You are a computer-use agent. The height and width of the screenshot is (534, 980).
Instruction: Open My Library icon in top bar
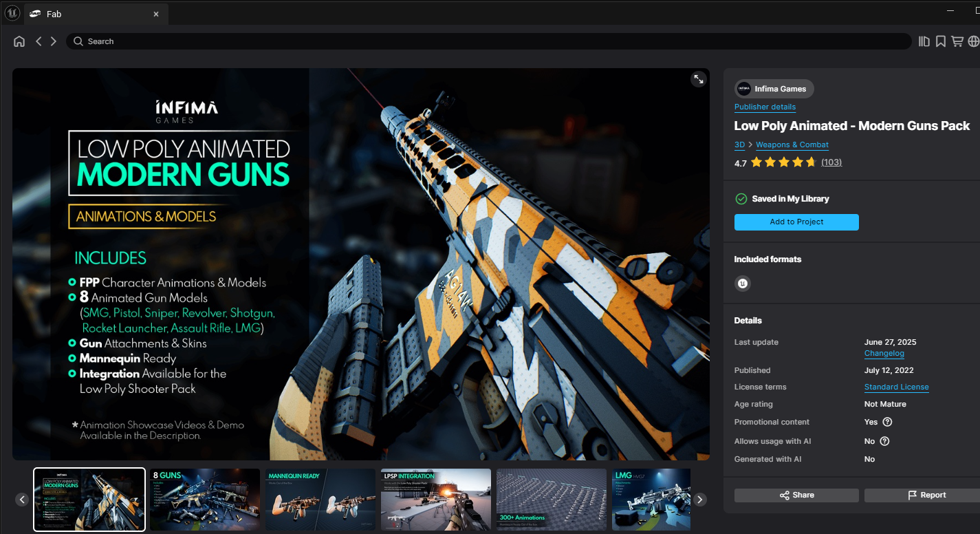[924, 41]
